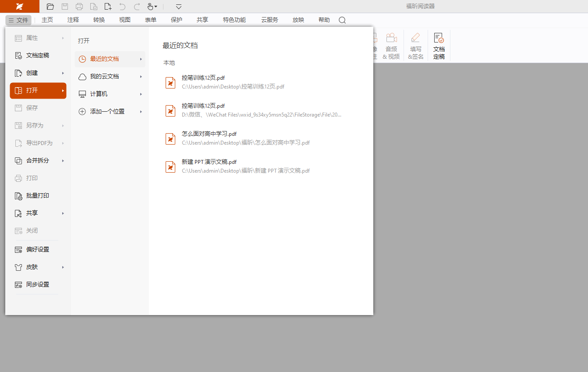
Task: Expand the customize quick access toolbar arrow
Action: 179,7
